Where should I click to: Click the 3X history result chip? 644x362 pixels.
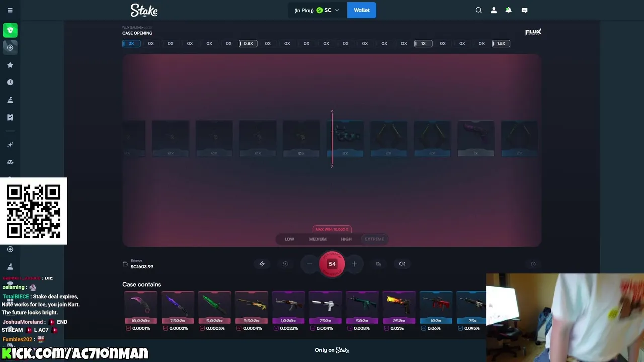point(131,44)
